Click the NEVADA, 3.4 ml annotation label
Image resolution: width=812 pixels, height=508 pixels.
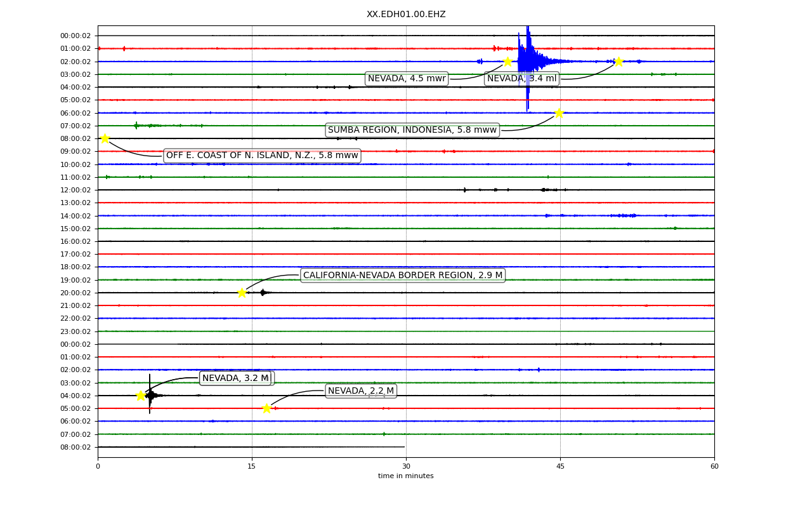point(521,79)
